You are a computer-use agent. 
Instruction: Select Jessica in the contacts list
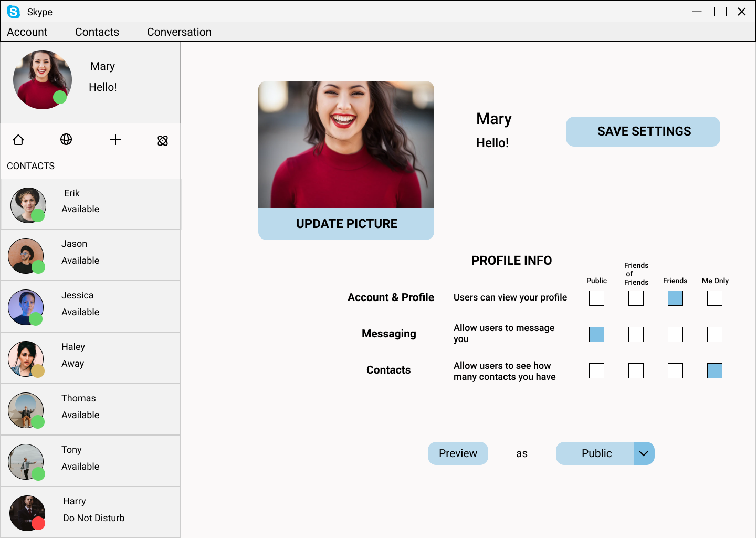[x=90, y=307]
